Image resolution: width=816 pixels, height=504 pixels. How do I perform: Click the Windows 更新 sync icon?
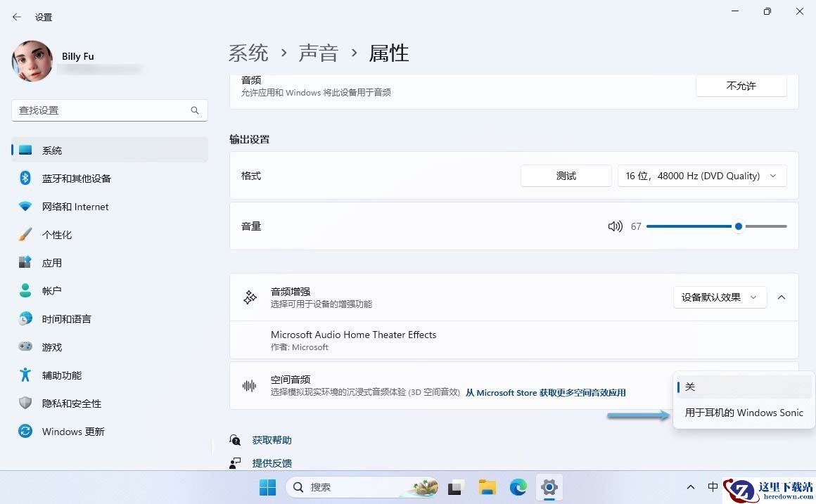click(25, 431)
